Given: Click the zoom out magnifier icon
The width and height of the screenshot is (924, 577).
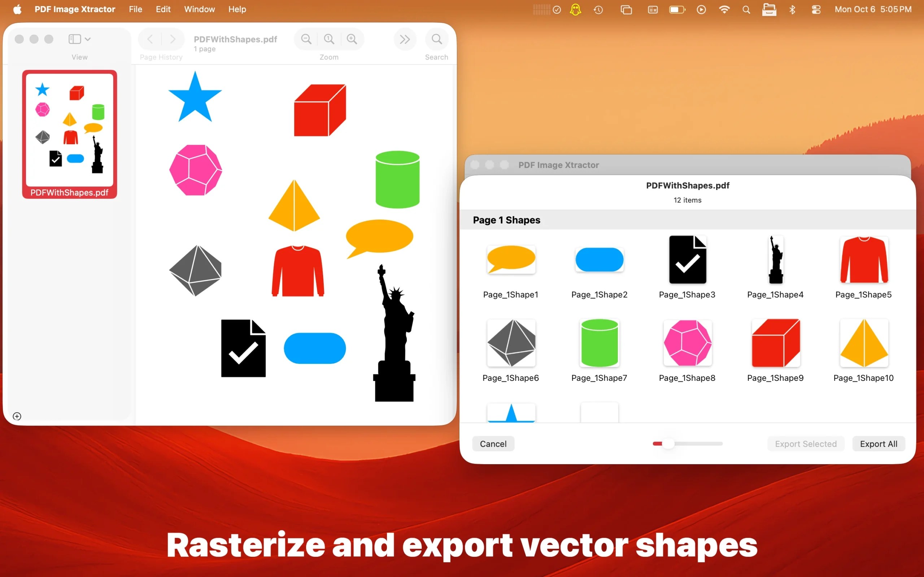Looking at the screenshot, I should click(306, 39).
